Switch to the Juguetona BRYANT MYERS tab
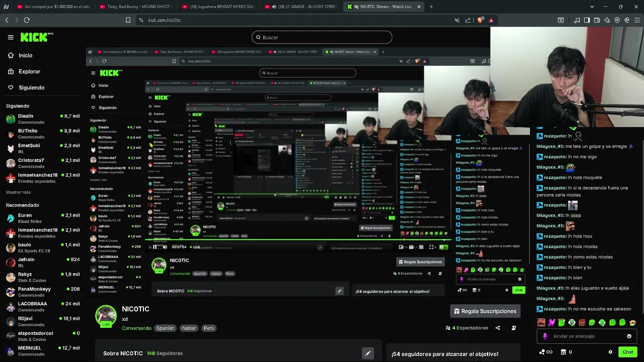This screenshot has height=362, width=644. tap(218, 7)
